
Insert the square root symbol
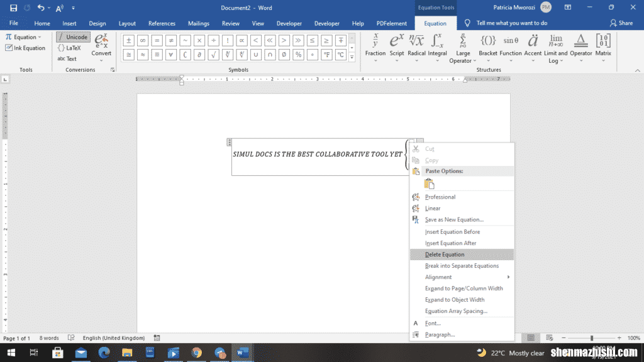[x=214, y=54]
